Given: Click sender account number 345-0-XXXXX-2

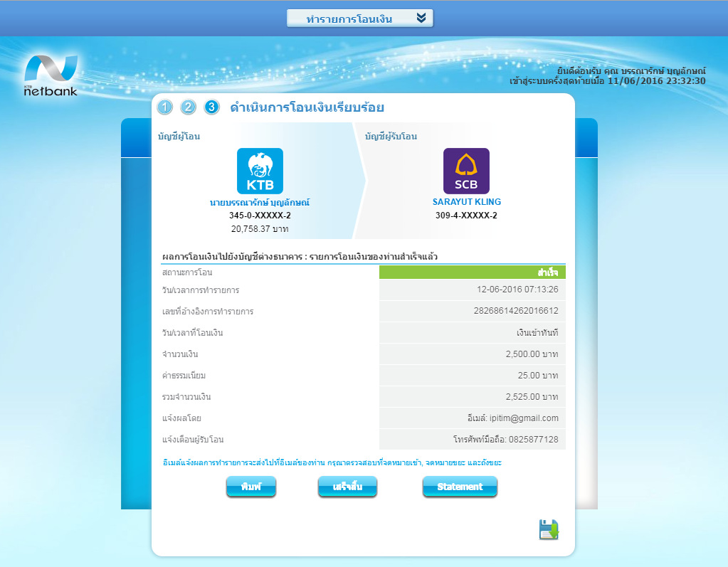Looking at the screenshot, I should (260, 216).
